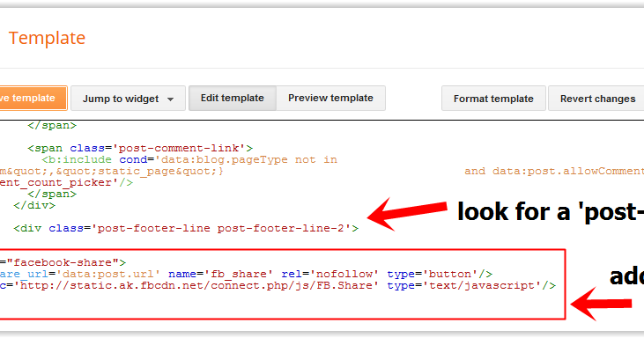Click the "facebook-share" code line
The height and width of the screenshot is (338, 644).
tap(63, 262)
